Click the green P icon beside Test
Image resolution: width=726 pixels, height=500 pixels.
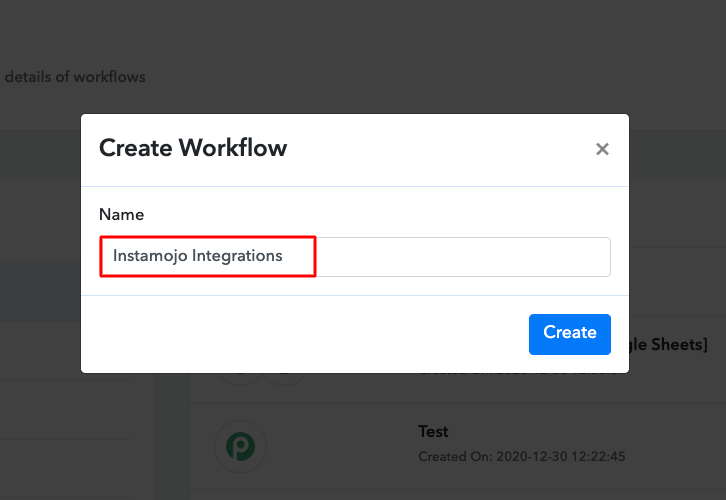click(x=239, y=445)
